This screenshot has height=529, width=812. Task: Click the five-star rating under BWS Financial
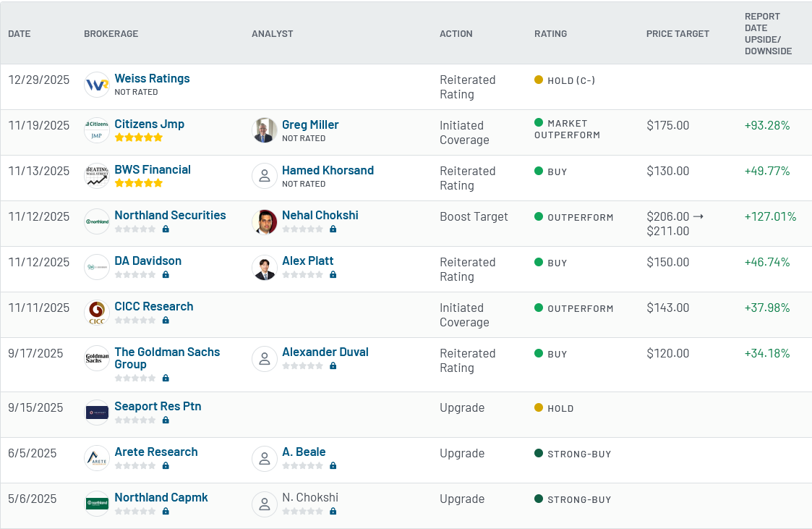click(x=139, y=183)
